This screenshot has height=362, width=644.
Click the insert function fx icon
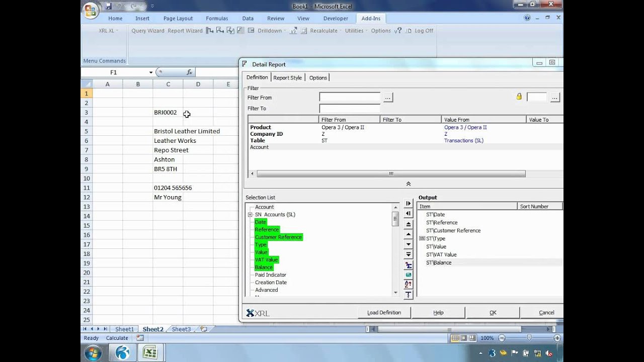click(189, 72)
